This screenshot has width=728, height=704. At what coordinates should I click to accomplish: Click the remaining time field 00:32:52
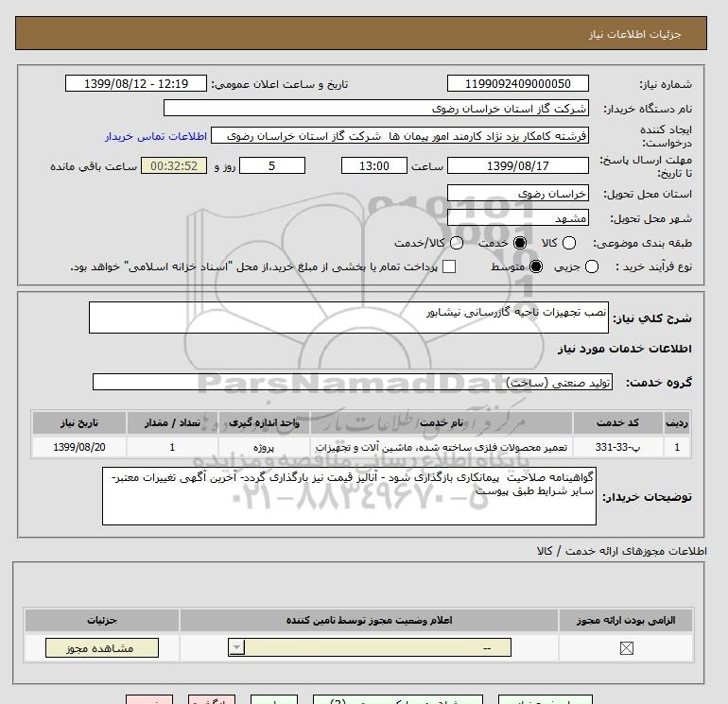174,165
